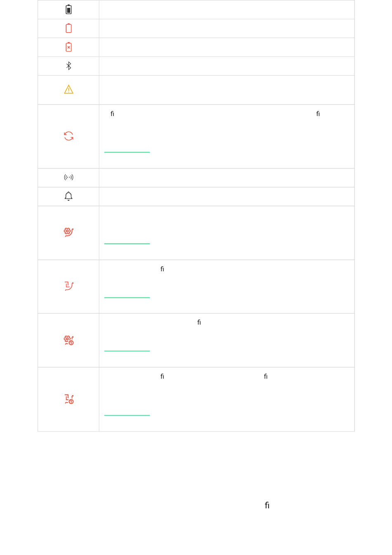Click the fi ligature below the table

(x=267, y=505)
